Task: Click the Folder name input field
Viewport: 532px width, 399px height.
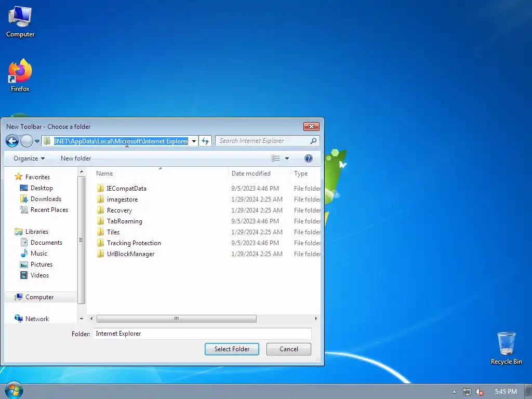Action: coord(203,334)
